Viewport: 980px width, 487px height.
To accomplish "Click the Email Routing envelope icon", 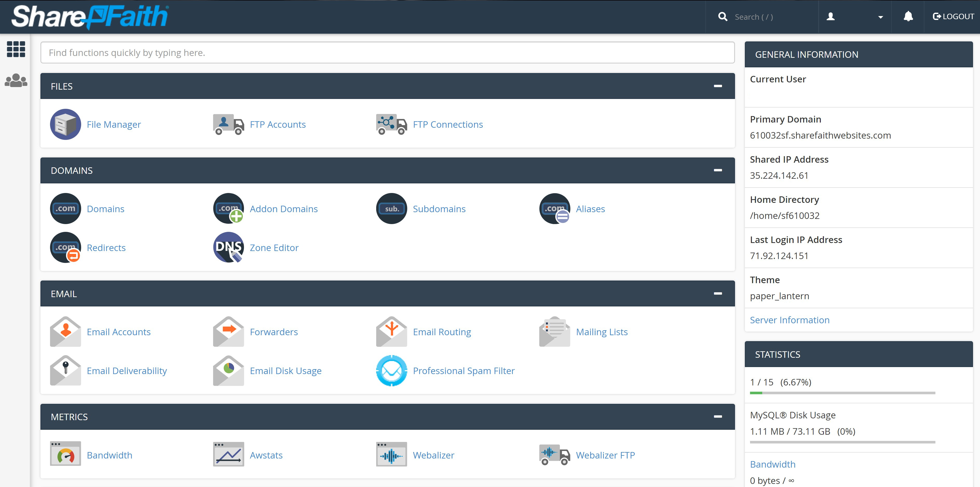I will (x=391, y=332).
